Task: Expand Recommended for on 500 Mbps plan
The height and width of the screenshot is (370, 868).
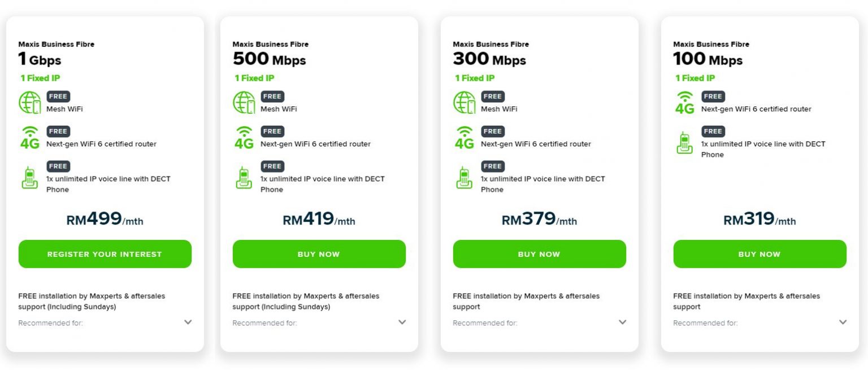Action: pos(402,322)
